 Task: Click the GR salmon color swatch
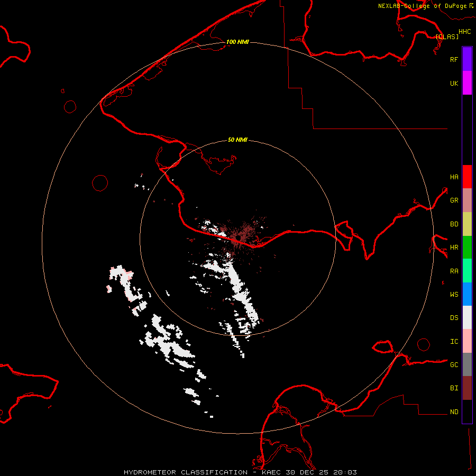(467, 200)
